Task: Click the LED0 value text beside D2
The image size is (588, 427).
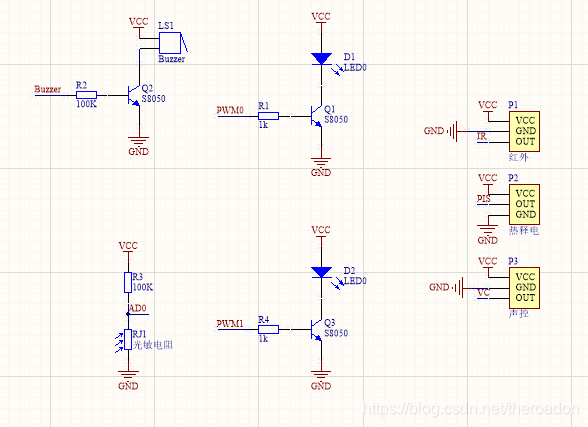Action: pos(355,281)
